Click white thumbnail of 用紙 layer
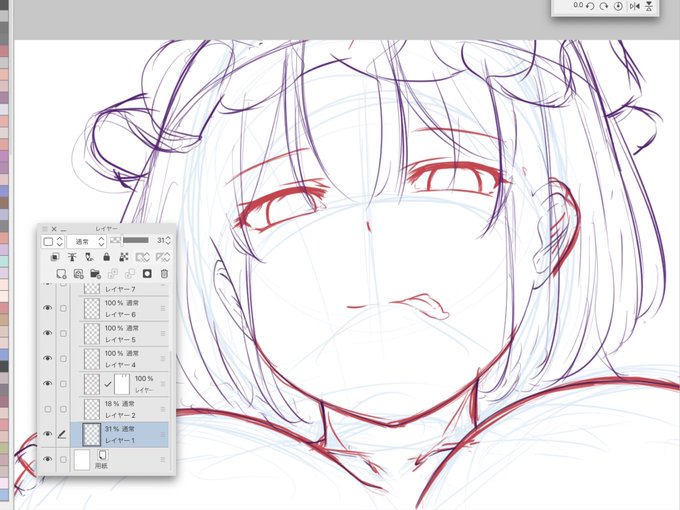Screen dimensions: 680x510 point(82,460)
